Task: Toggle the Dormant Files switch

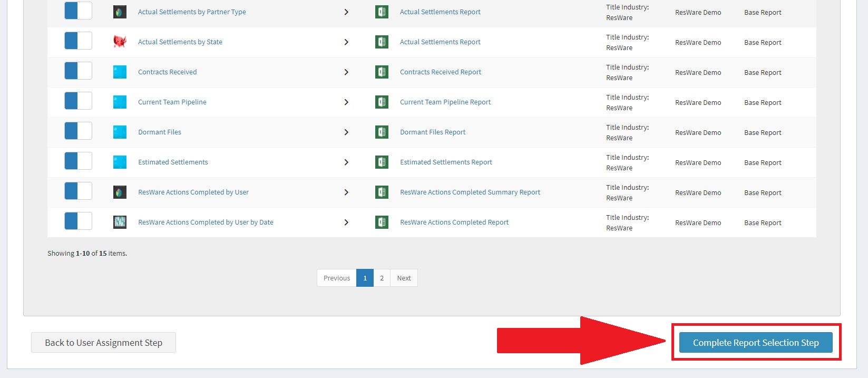Action: click(78, 131)
